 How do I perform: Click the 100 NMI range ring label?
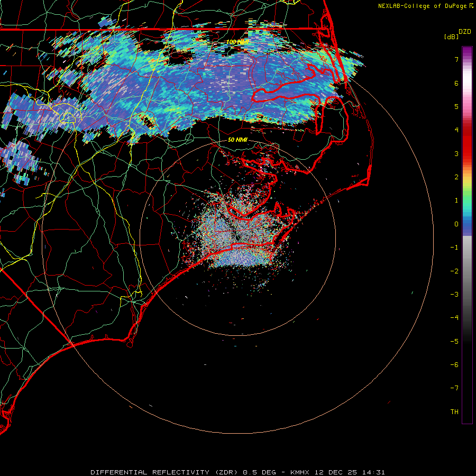237,42
